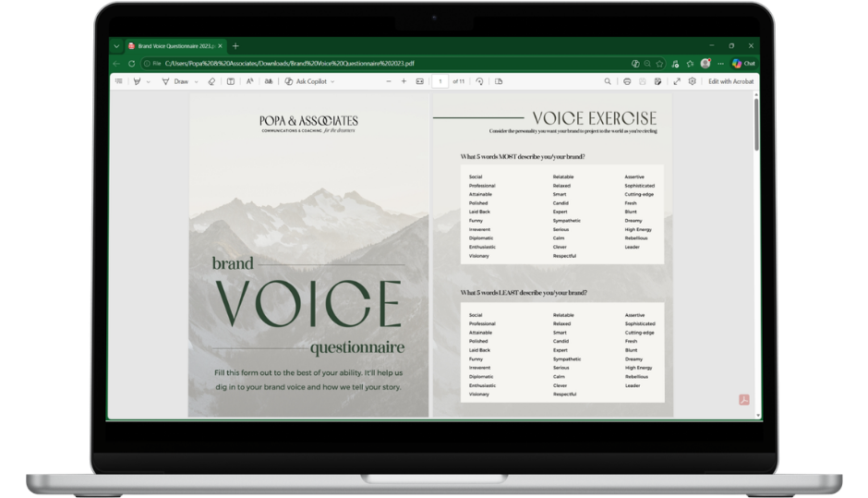Click the Enter full screen icon
The height and width of the screenshot is (498, 868).
(677, 81)
